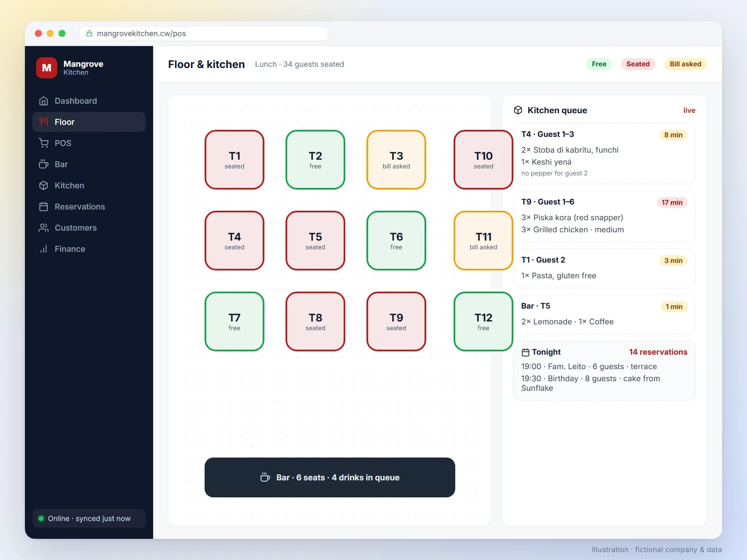This screenshot has width=747, height=560.
Task: Click Online synced just now status
Action: 89,518
